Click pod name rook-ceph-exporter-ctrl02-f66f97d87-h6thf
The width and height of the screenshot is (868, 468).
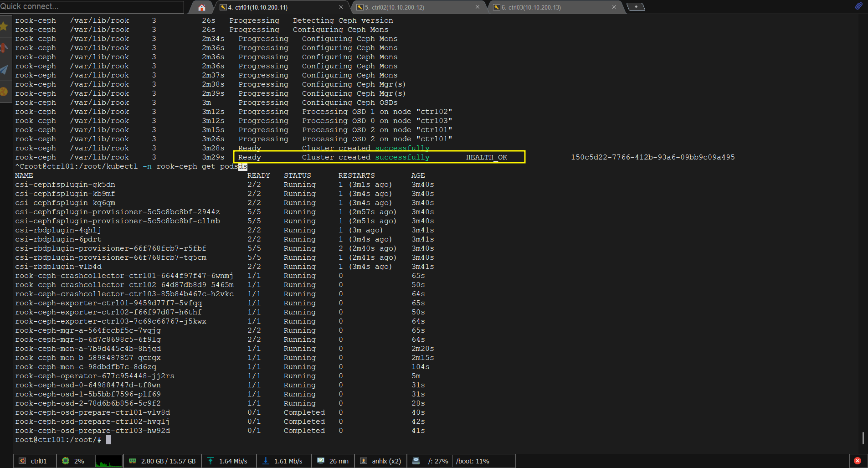coord(108,312)
